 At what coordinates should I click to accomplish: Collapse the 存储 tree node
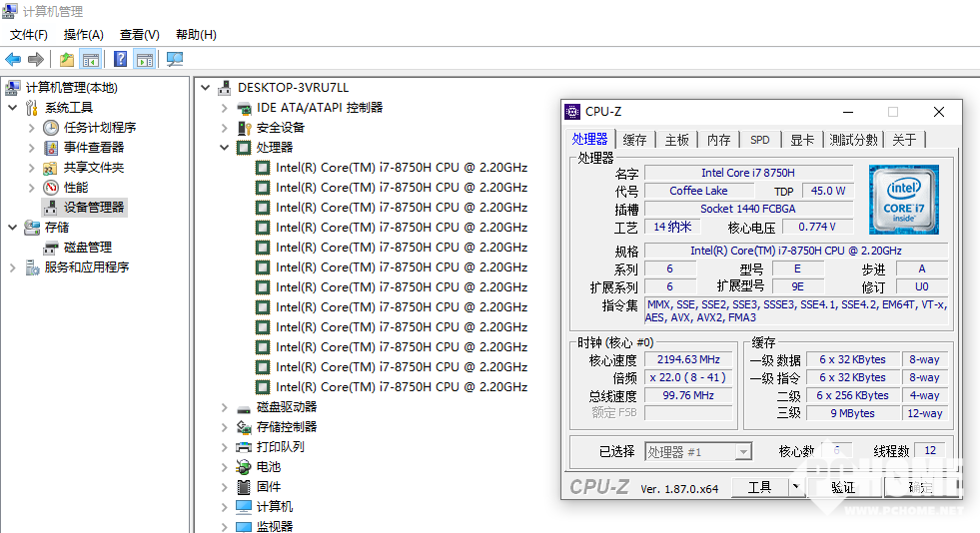[x=13, y=228]
